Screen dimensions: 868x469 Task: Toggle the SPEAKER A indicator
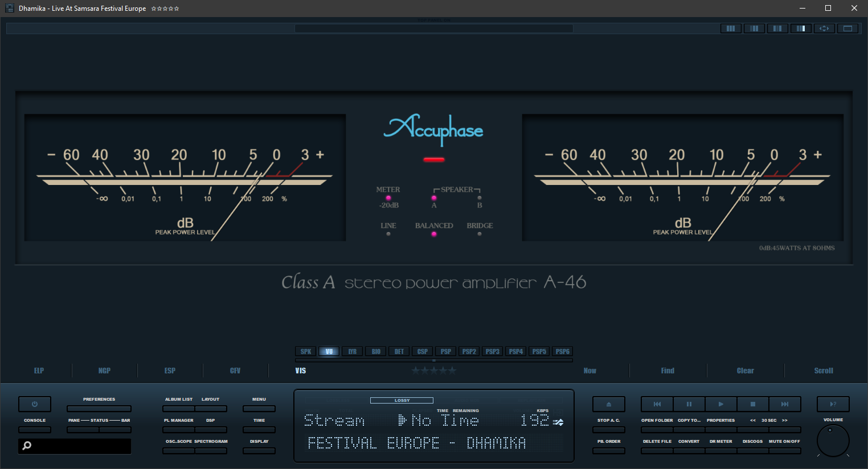coord(434,198)
